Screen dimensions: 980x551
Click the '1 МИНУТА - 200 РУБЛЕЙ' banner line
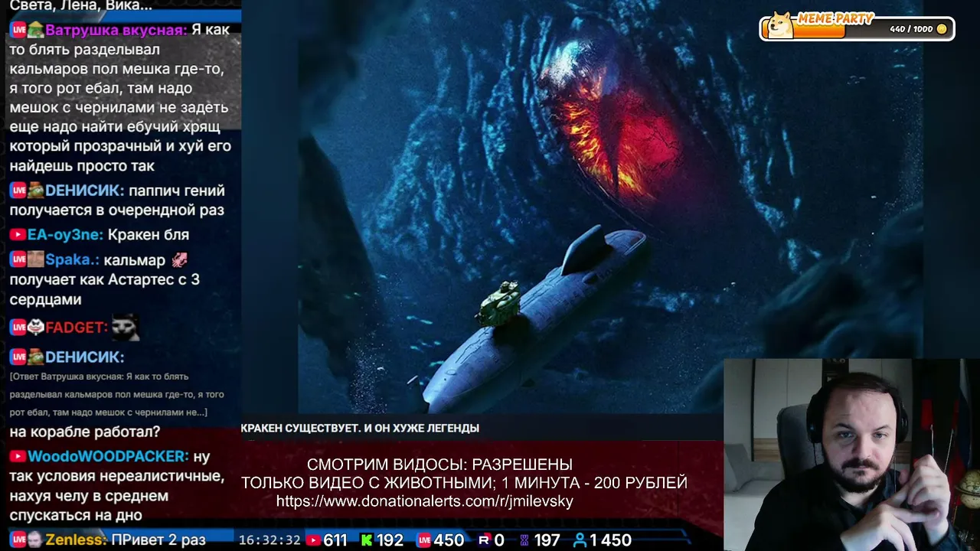pyautogui.click(x=595, y=483)
